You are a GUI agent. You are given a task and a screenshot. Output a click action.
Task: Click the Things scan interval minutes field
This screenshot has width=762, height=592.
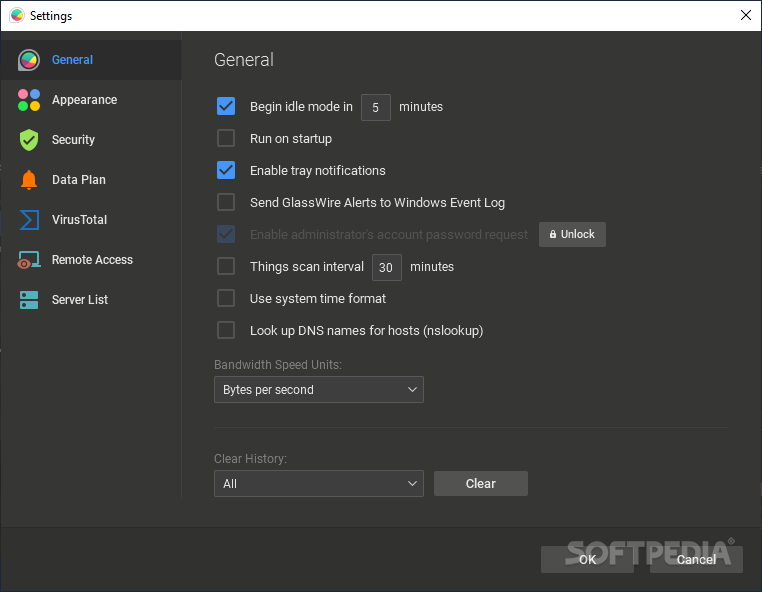tap(387, 267)
